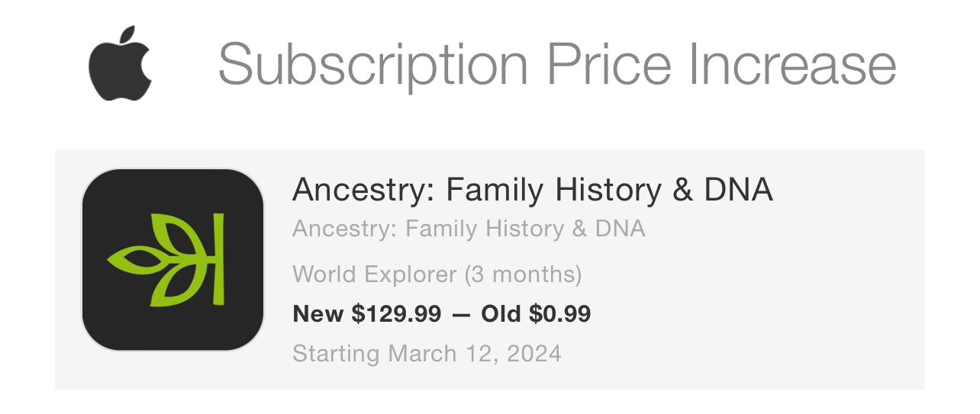
Task: Click the Apple logo
Action: (120, 63)
